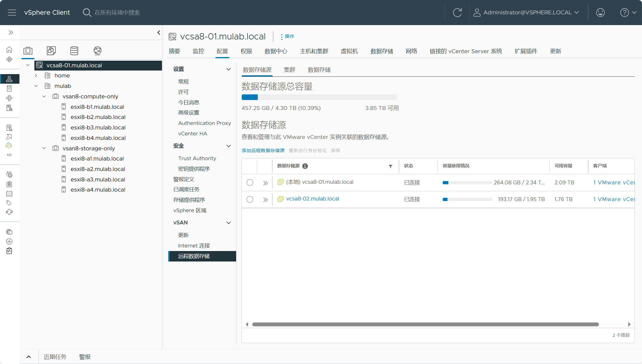This screenshot has width=642, height=364.
Task: Open vcsa8-02.mulab.local datastore source link
Action: (312, 199)
